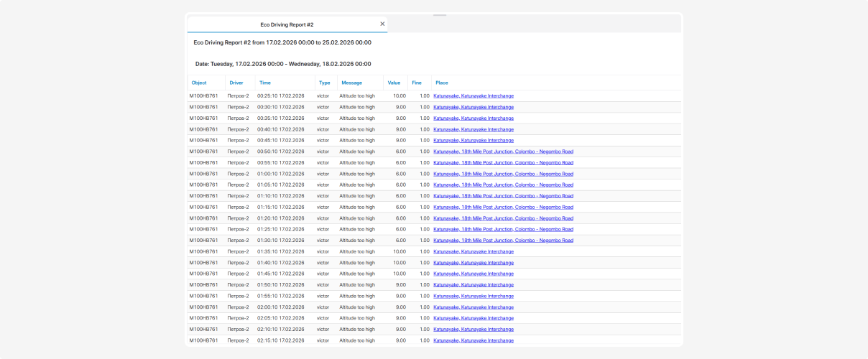Open Katunayake Interchange link in 01:35:10 row
Viewport: 868px width, 359px height.
pos(474,251)
